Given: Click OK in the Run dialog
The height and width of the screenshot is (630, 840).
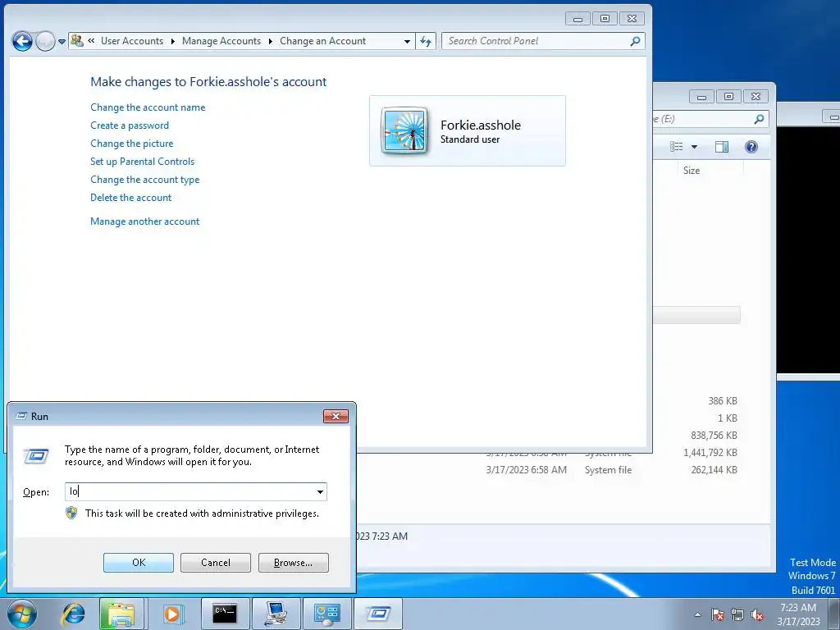Looking at the screenshot, I should point(138,563).
